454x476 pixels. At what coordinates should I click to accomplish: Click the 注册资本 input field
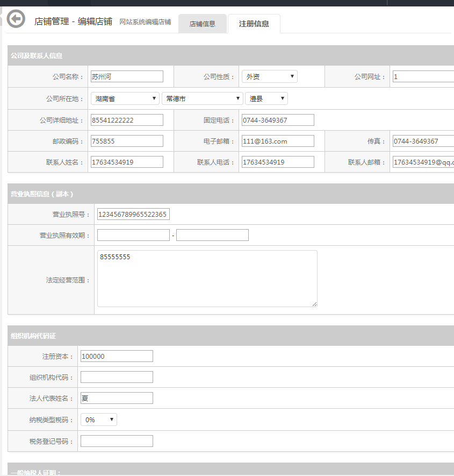117,356
